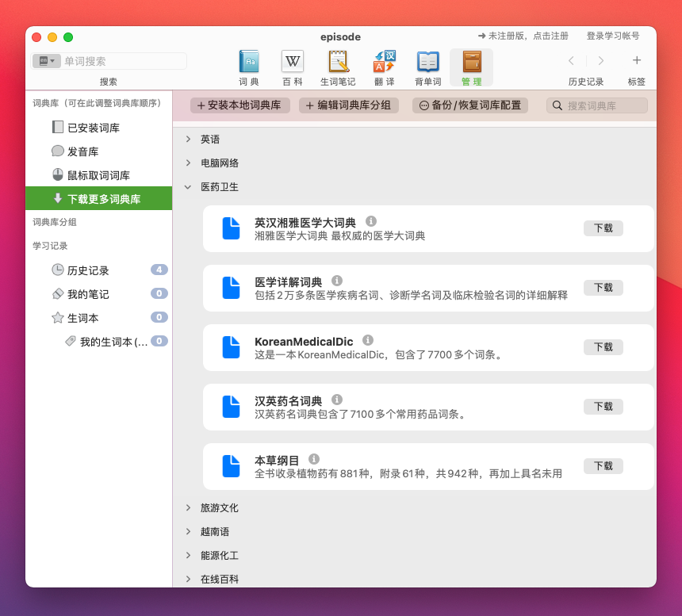This screenshot has width=682, height=616.
Task: Expand the 英语 dictionary category
Action: click(187, 139)
